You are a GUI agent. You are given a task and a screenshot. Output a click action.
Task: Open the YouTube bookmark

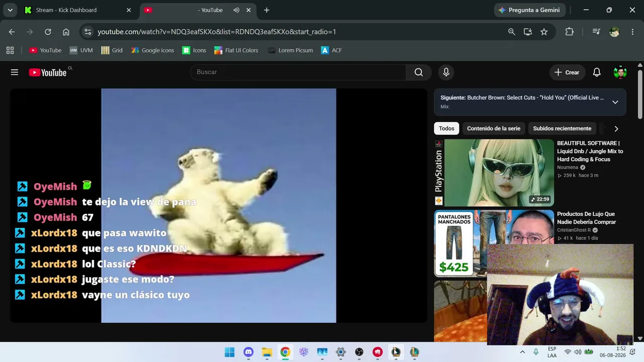[45, 50]
